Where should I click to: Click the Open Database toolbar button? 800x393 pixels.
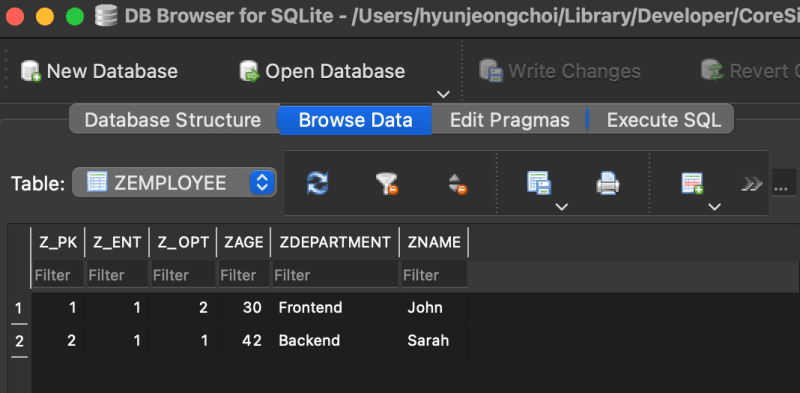(322, 71)
